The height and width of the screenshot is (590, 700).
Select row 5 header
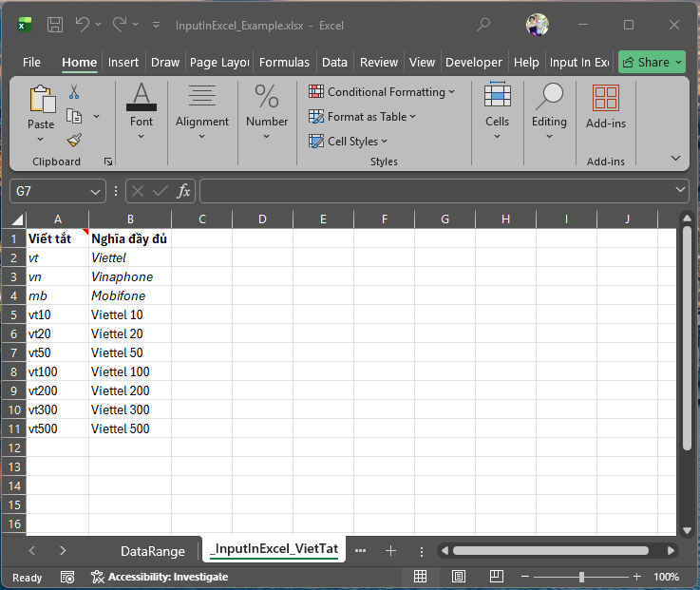click(x=14, y=314)
